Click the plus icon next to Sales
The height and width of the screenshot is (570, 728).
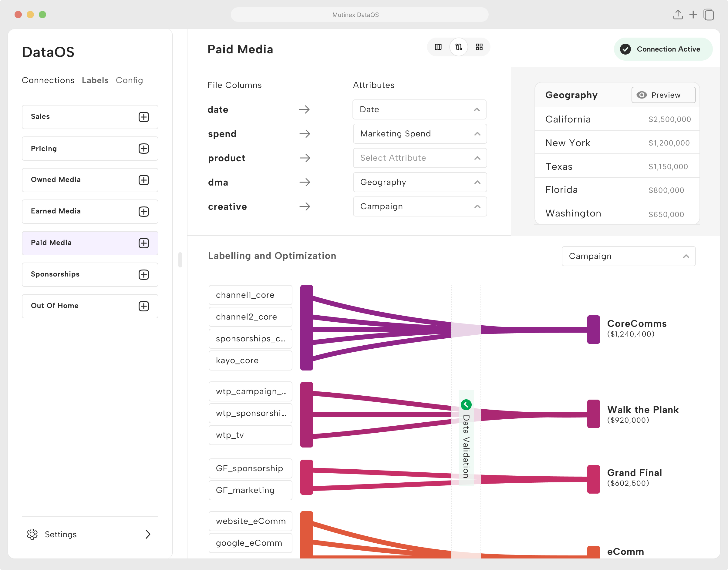click(143, 117)
